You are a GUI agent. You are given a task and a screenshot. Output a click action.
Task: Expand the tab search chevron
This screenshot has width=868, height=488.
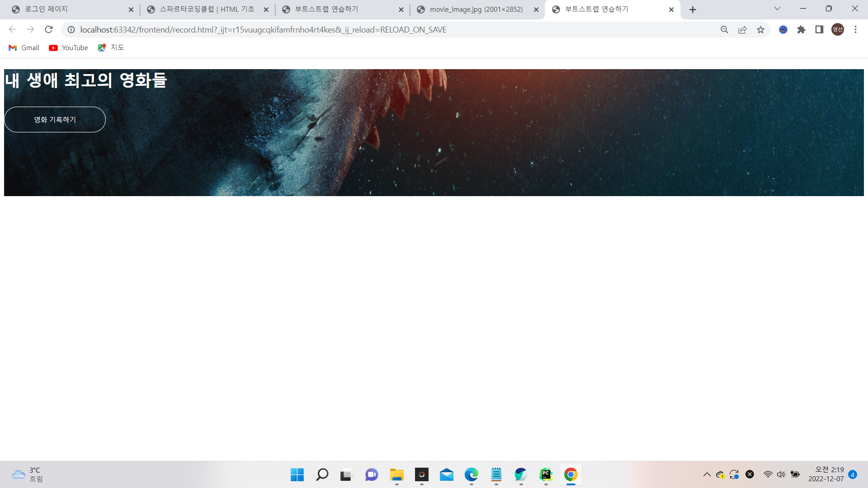777,9
